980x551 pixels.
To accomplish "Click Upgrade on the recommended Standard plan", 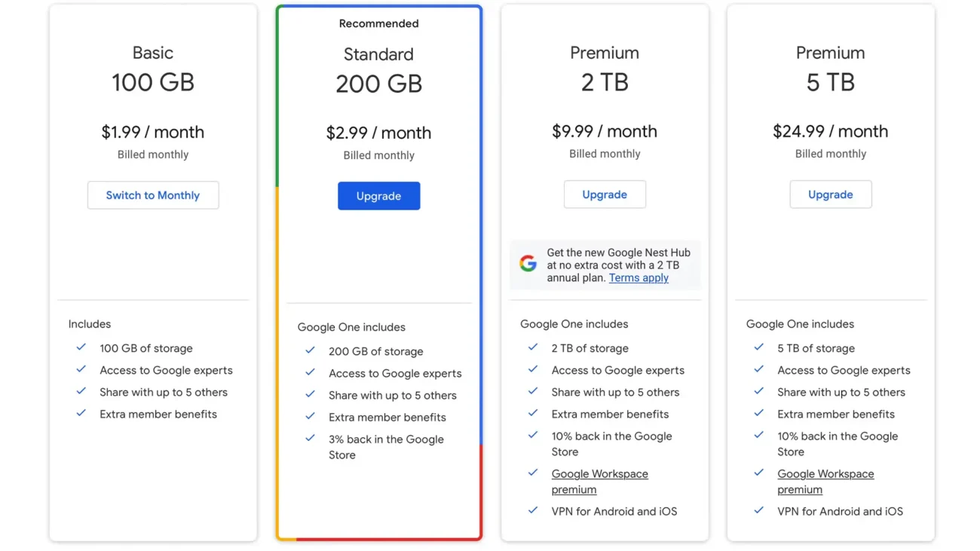I will click(378, 195).
